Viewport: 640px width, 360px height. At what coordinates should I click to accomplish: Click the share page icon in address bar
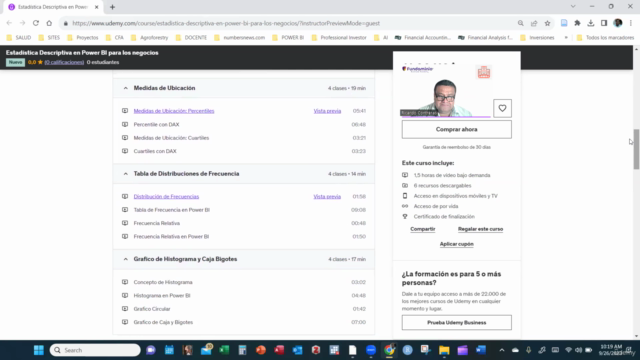pyautogui.click(x=534, y=23)
